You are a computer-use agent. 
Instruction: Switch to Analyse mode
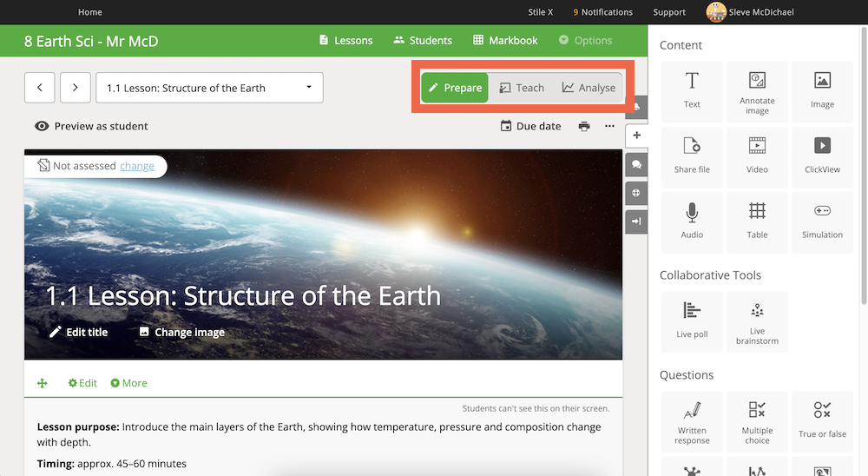click(589, 88)
